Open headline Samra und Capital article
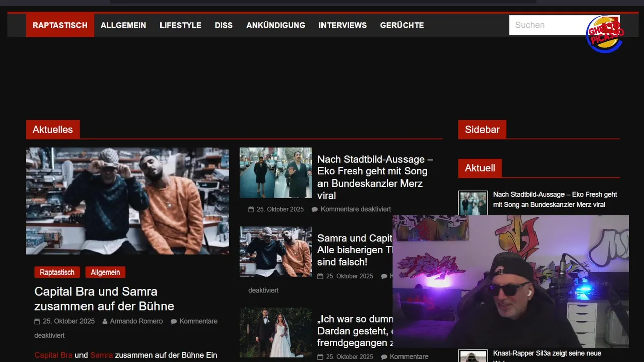The height and width of the screenshot is (362, 644). 355,250
